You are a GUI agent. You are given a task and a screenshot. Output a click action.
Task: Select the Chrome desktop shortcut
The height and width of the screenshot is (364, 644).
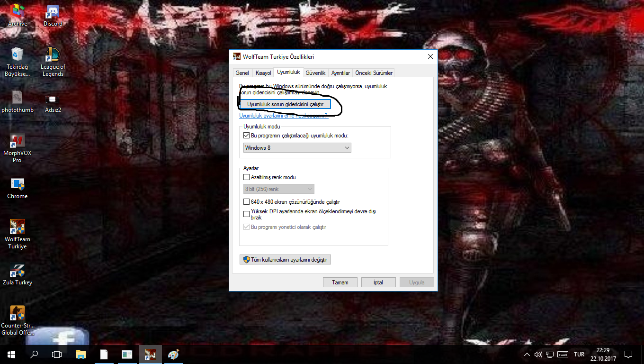pyautogui.click(x=18, y=188)
